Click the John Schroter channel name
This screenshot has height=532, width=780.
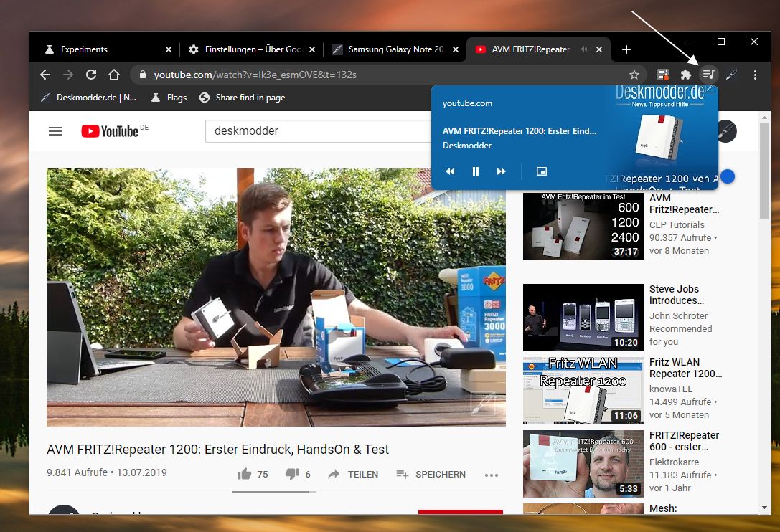[678, 315]
